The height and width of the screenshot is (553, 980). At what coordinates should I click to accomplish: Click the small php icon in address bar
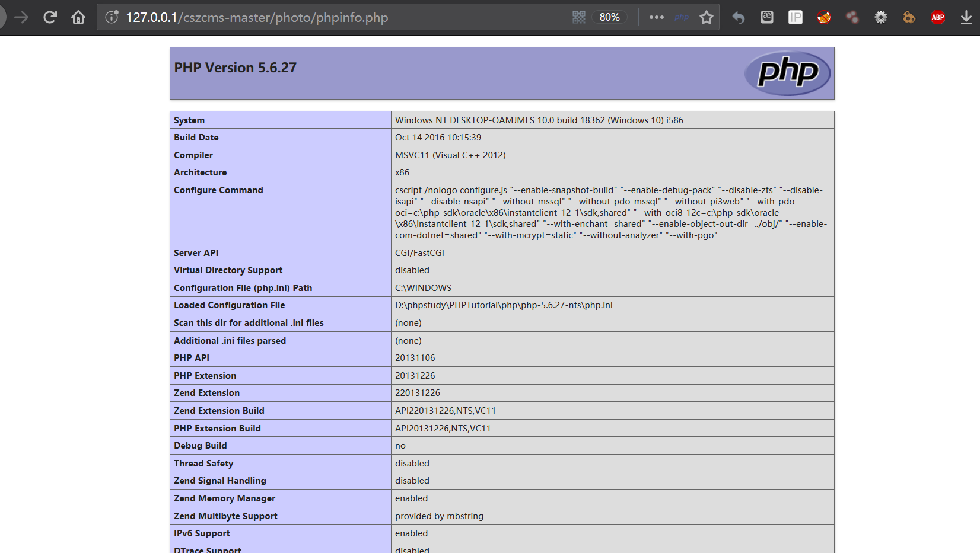tap(682, 17)
